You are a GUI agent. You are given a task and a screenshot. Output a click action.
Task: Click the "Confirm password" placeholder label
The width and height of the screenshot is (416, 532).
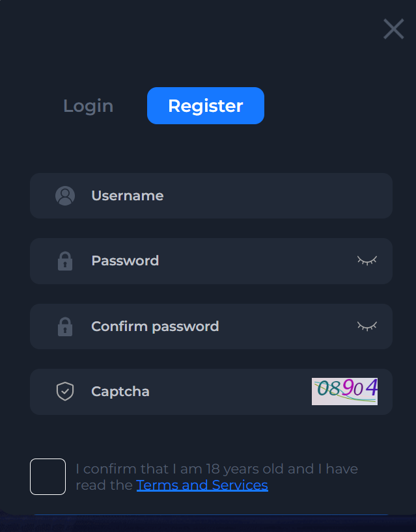point(155,326)
